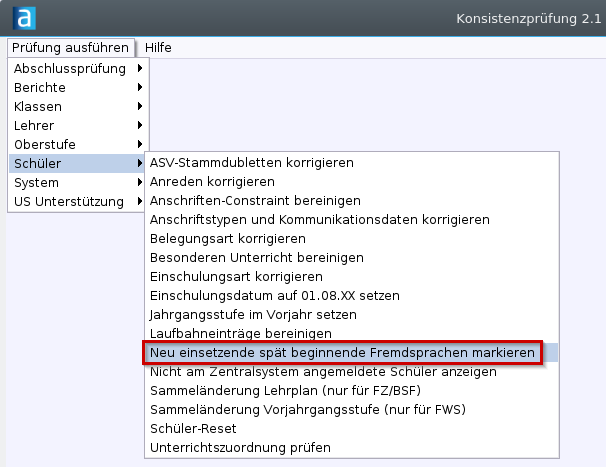Open the System submenu entry

pos(77,182)
